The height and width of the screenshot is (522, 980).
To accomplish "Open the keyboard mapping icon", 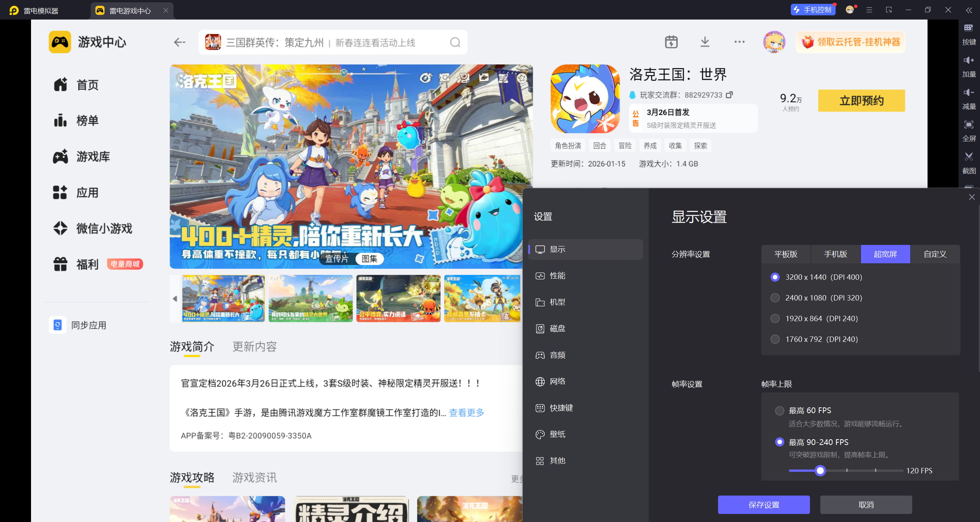I will click(x=969, y=28).
